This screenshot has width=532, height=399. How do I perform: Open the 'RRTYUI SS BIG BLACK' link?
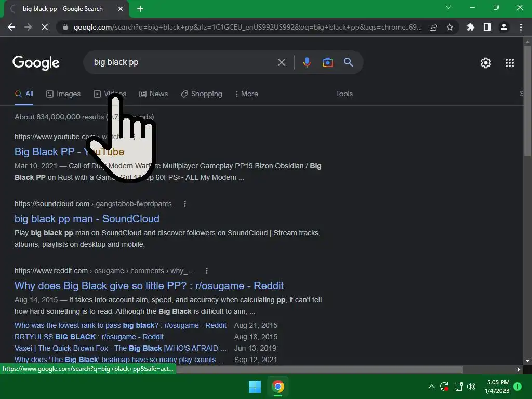[x=89, y=337]
